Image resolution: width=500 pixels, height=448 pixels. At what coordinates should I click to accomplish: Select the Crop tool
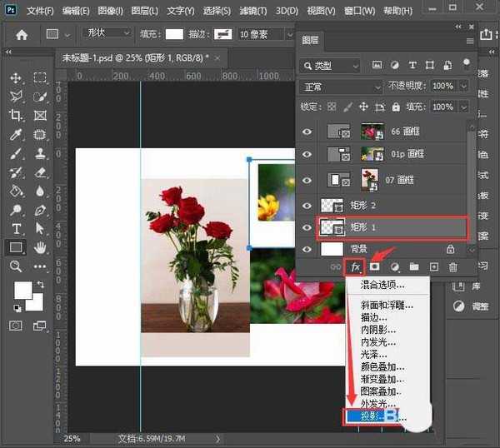tap(16, 116)
